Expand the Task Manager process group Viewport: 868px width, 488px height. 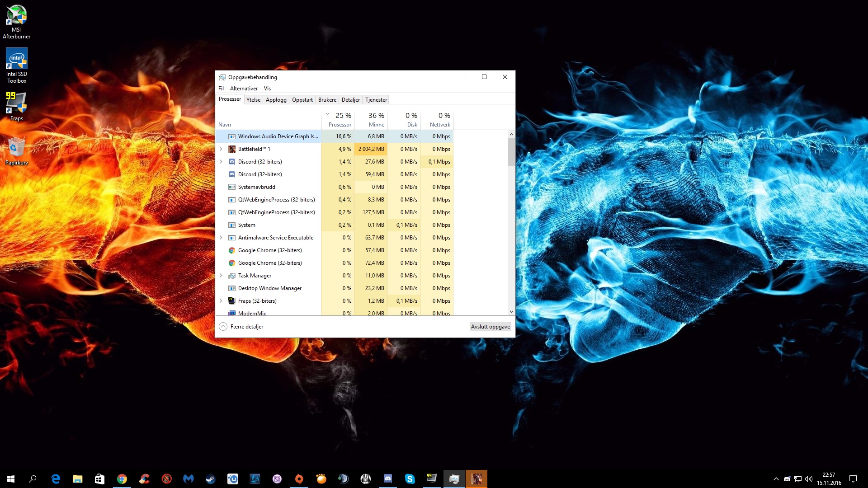221,275
